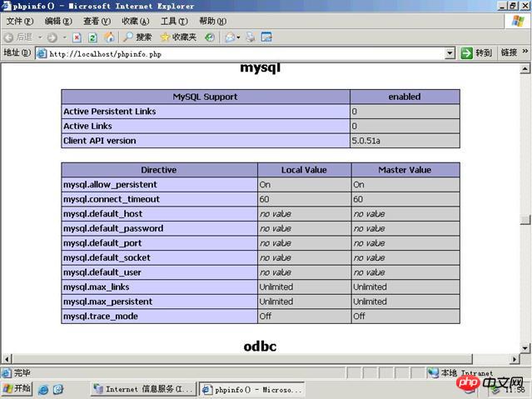532x399 pixels.
Task: Click the MySQL Support header cell
Action: [x=206, y=97]
